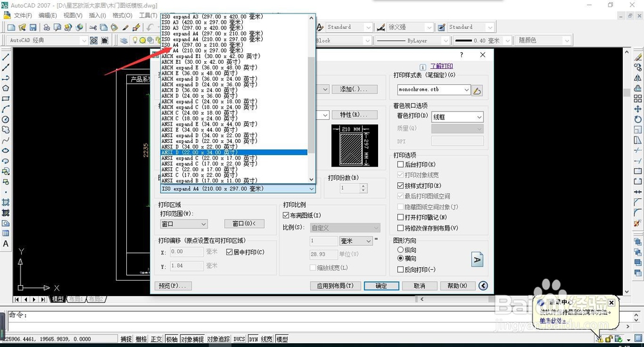Open the 插入(I) menu

point(97,15)
